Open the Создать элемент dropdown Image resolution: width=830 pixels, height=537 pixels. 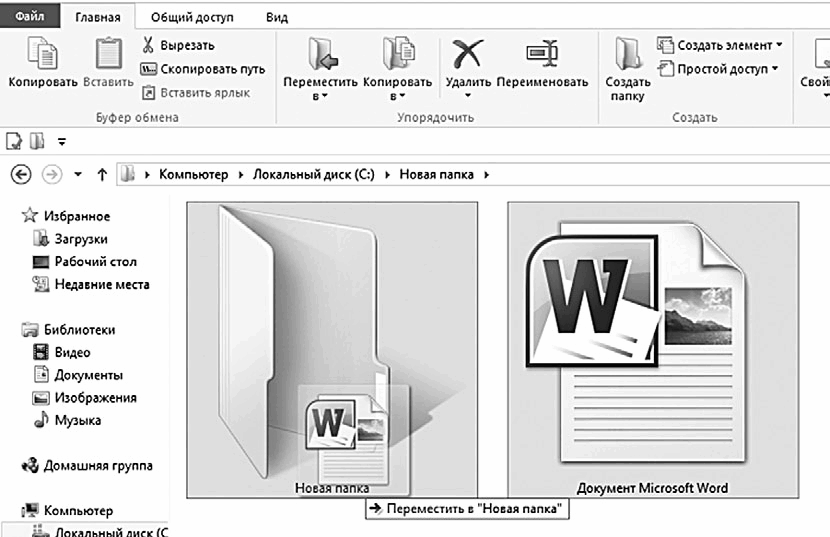(x=720, y=45)
